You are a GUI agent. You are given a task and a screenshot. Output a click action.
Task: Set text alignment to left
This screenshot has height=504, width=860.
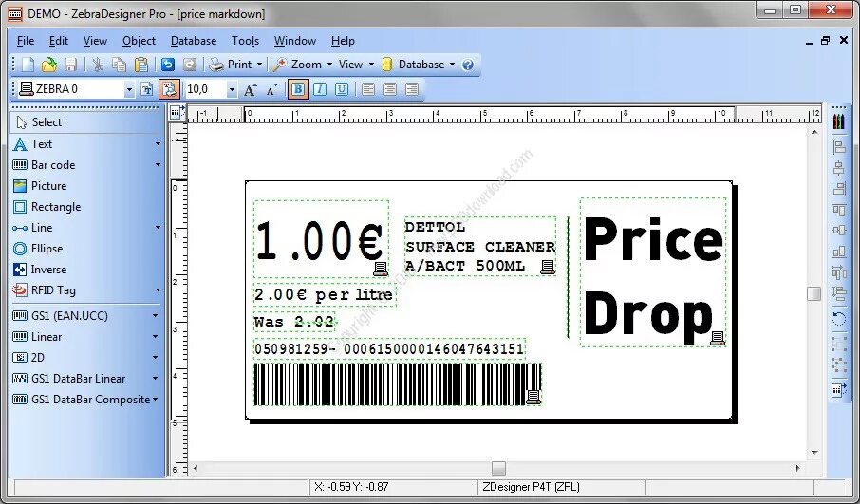click(x=368, y=89)
